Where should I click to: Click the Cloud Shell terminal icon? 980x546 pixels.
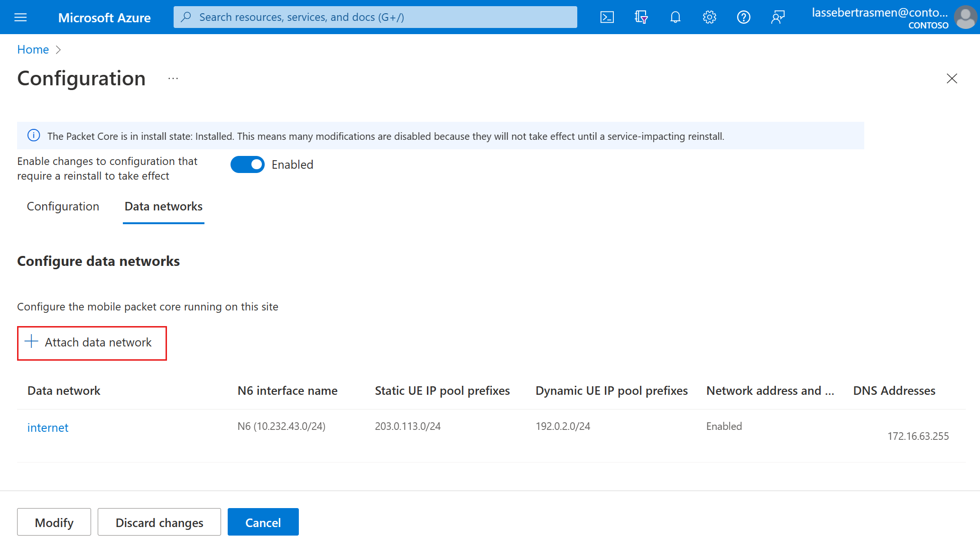click(x=606, y=17)
